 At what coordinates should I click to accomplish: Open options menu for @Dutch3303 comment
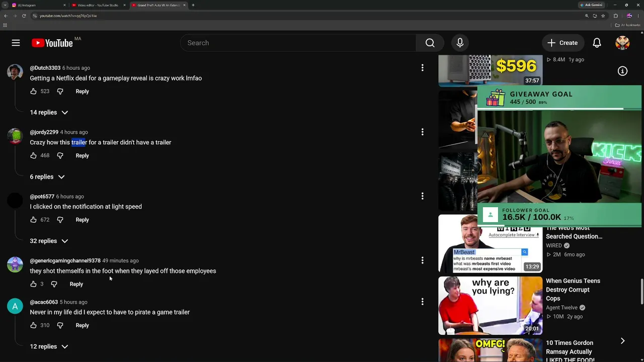pos(423,68)
